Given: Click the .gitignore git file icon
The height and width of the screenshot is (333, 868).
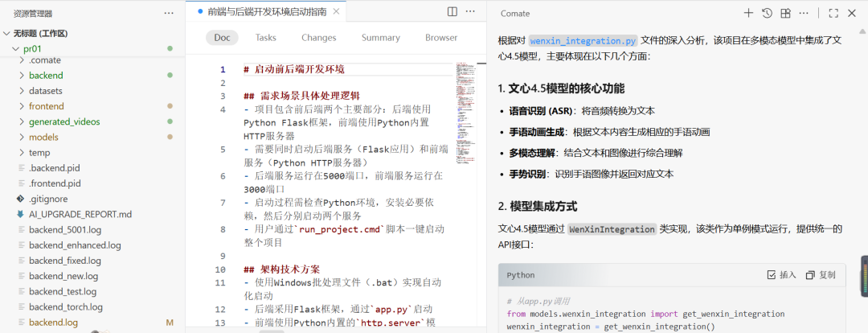Looking at the screenshot, I should pos(21,199).
